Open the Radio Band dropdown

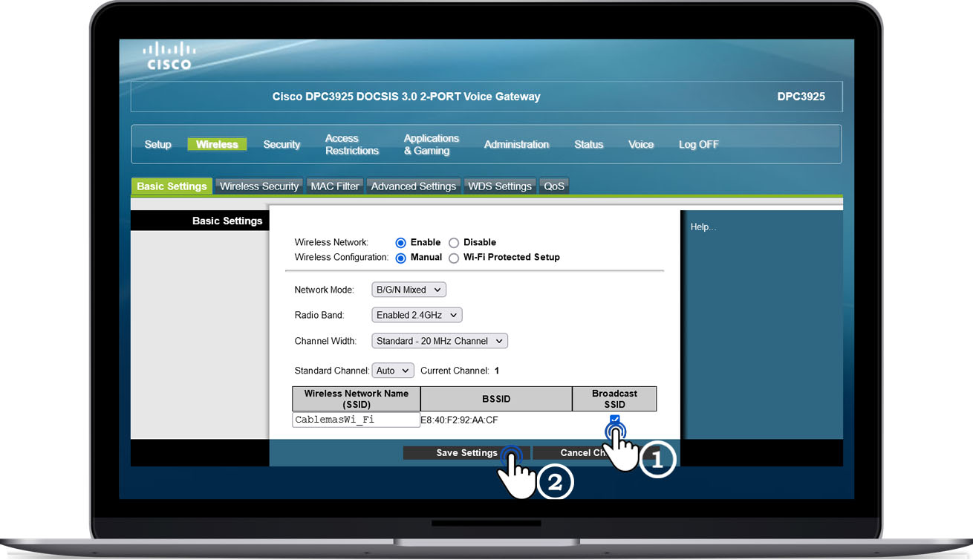tap(417, 315)
